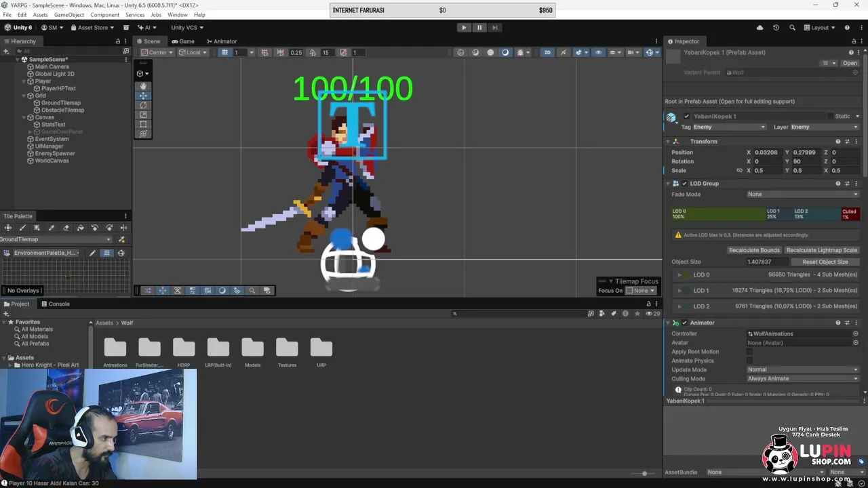Open the Layout dropdown in top toolbar
Image resolution: width=868 pixels, height=488 pixels.
coord(820,28)
